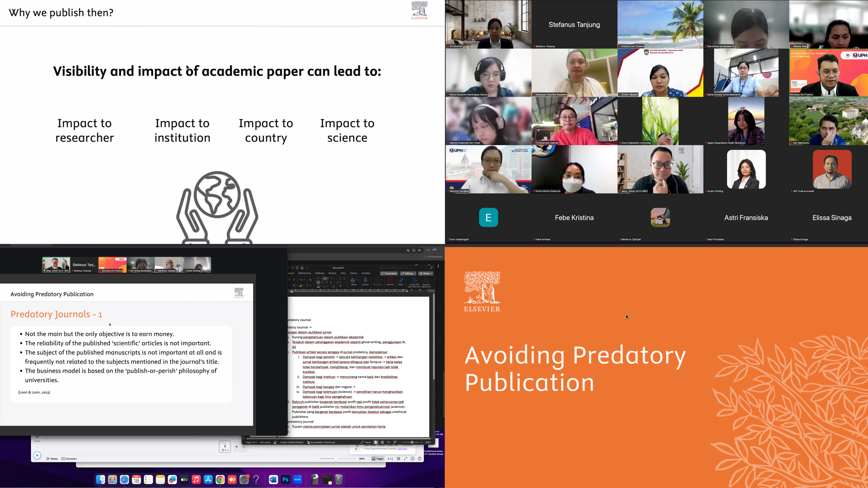This screenshot has width=868, height=488.
Task: Open the Zotero ribbon tab
Action: coord(354,273)
